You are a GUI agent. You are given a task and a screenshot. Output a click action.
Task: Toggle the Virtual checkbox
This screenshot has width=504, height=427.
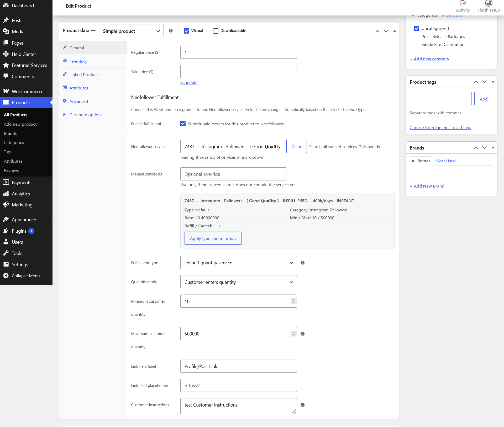[x=187, y=31]
